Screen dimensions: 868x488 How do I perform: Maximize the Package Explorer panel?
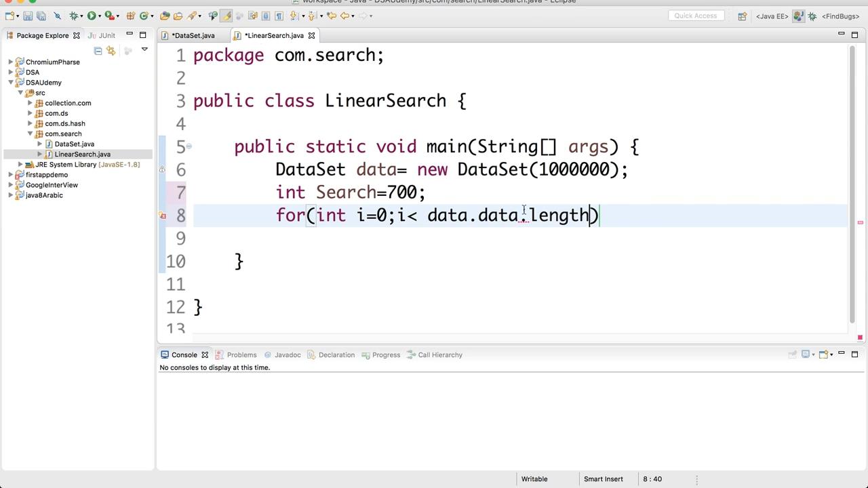coord(142,35)
